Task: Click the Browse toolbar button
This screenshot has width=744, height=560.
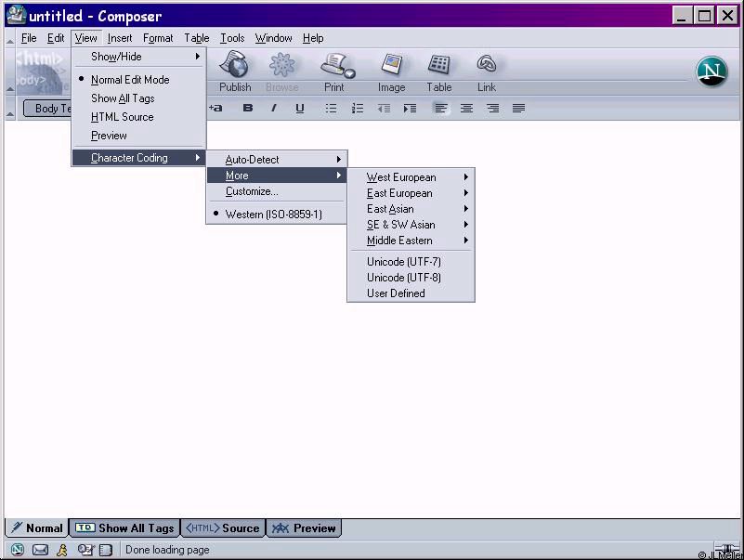Action: (x=282, y=72)
